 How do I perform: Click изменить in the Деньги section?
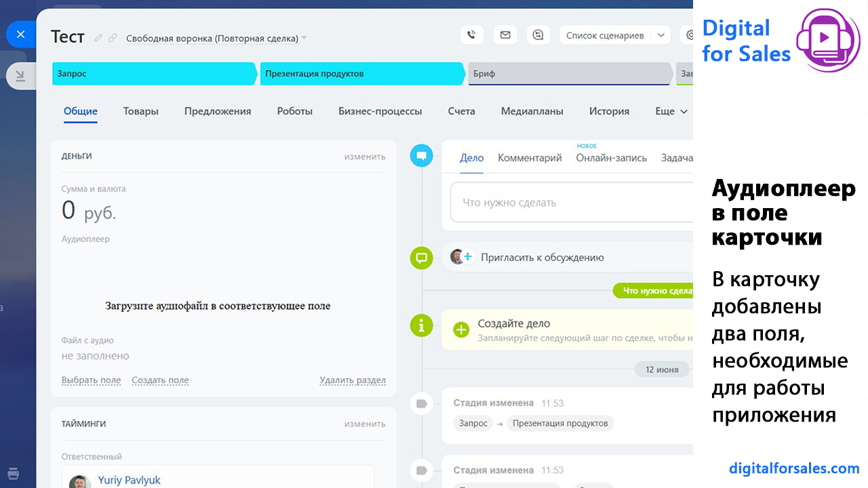point(364,157)
